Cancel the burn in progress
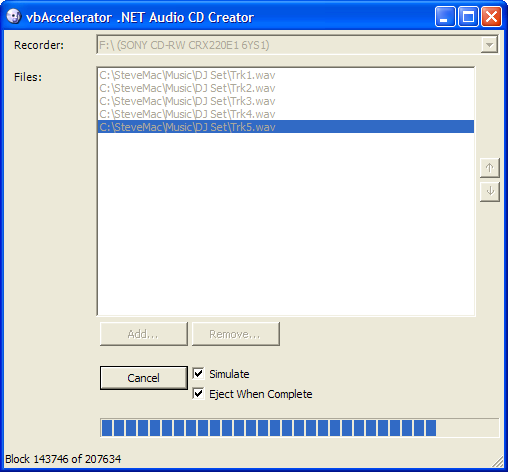 click(x=144, y=378)
